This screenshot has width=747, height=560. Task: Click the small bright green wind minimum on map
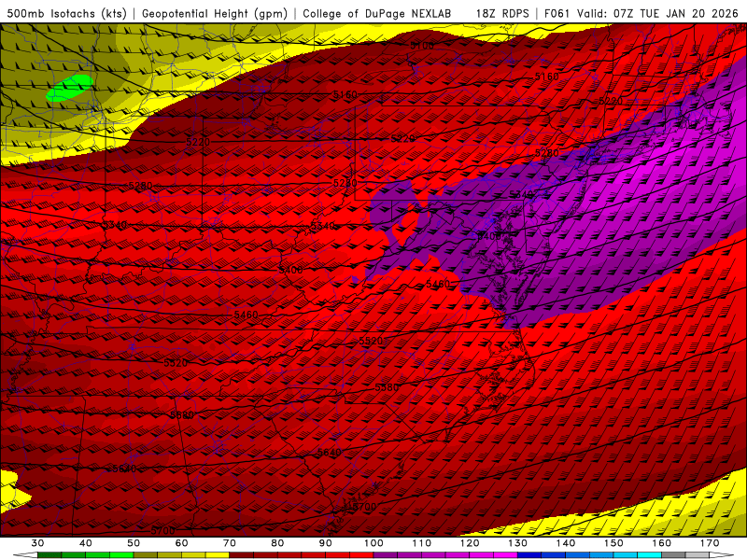[x=69, y=88]
